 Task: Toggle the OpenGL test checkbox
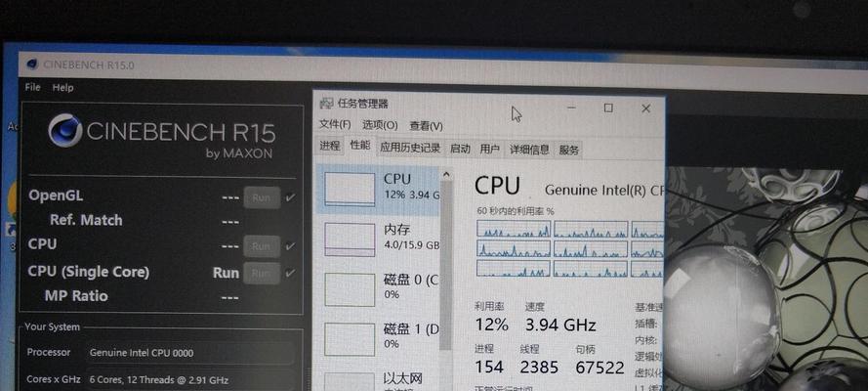pyautogui.click(x=290, y=197)
